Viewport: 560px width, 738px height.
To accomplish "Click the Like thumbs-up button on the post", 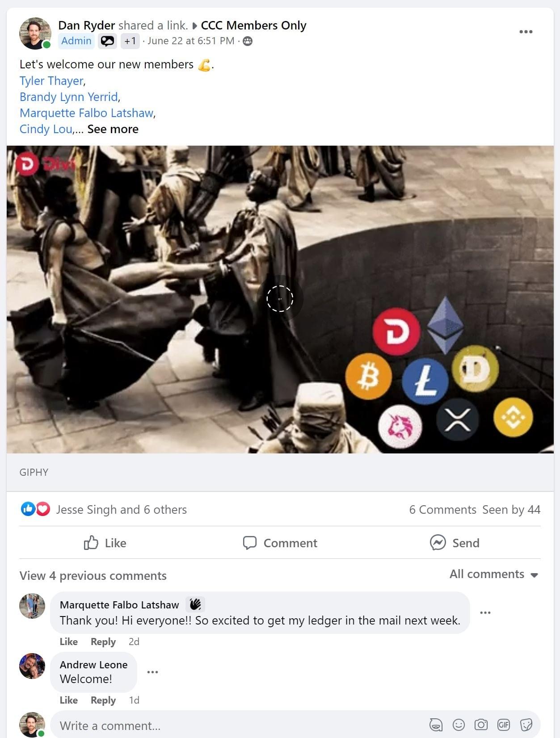I will tap(105, 543).
